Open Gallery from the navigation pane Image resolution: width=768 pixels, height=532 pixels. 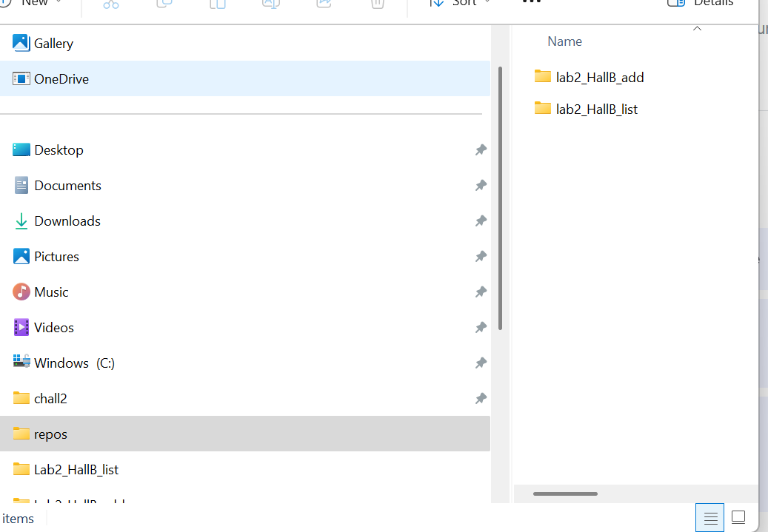tap(52, 43)
